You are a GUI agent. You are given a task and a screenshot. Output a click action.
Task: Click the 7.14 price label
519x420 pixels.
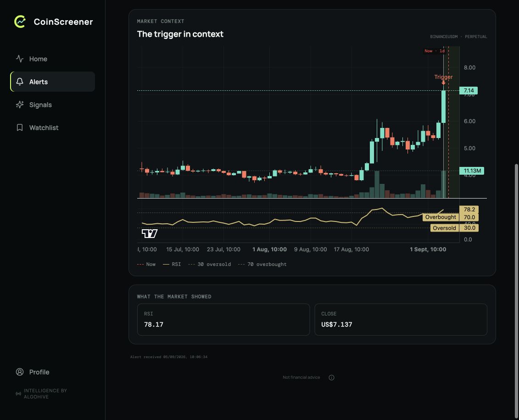pyautogui.click(x=469, y=90)
